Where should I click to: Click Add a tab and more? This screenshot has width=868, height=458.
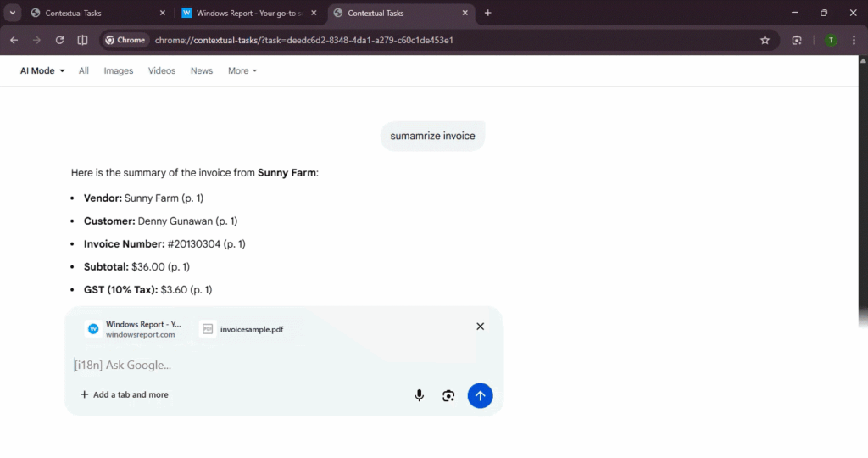124,394
